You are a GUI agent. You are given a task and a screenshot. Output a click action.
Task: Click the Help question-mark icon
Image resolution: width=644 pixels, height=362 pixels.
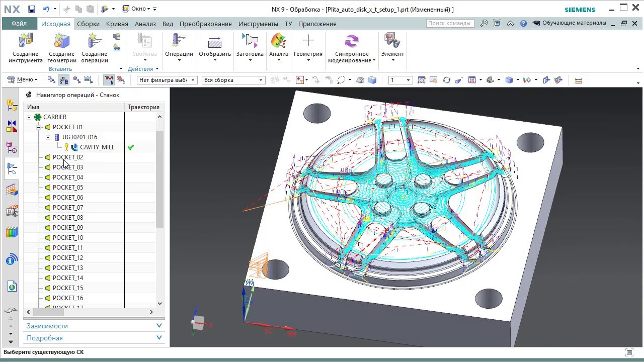523,23
